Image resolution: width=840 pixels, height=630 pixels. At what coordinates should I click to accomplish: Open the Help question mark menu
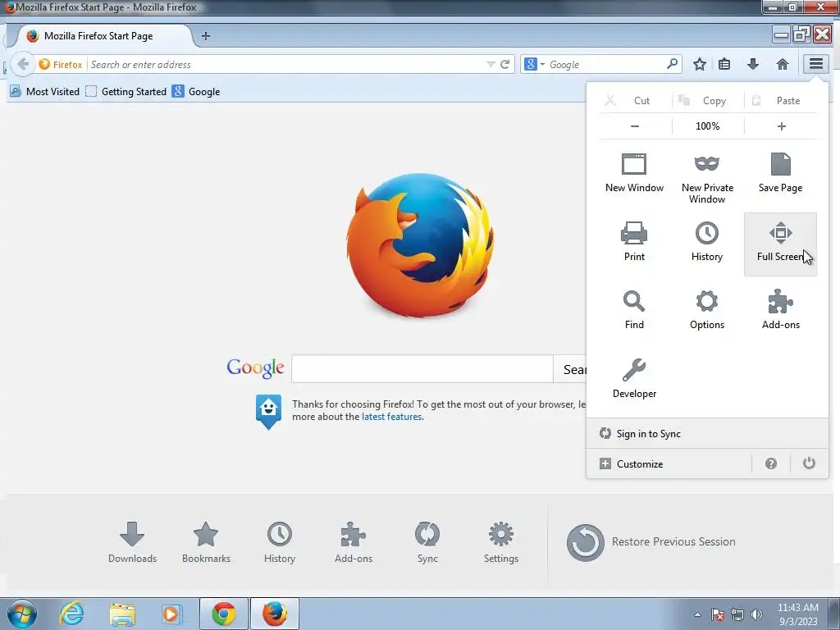[x=771, y=464]
